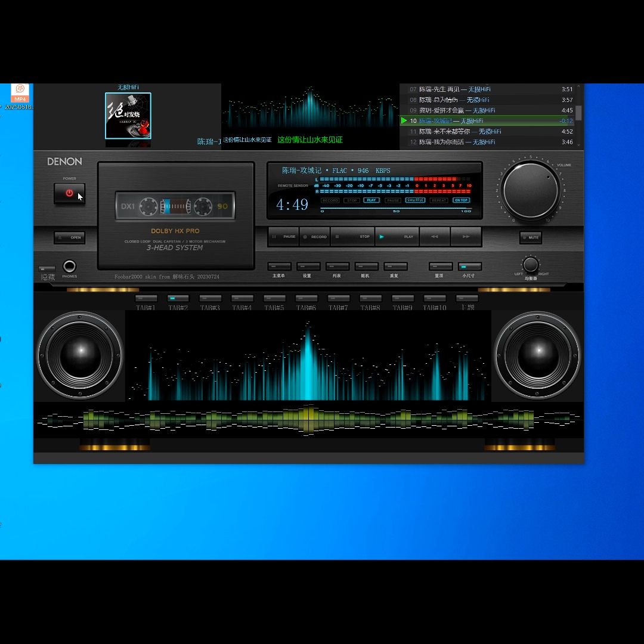Select playing track 10 陈瑞-攻城记
The height and width of the screenshot is (644, 644).
tap(488, 120)
